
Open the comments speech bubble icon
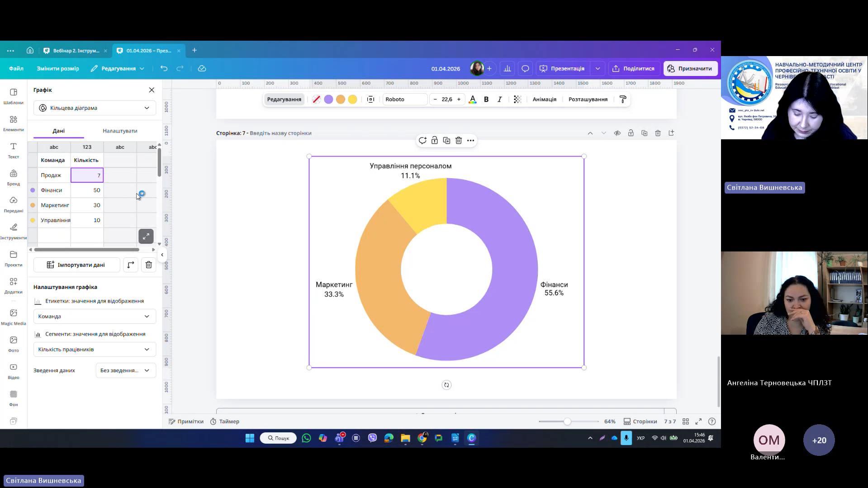click(525, 69)
